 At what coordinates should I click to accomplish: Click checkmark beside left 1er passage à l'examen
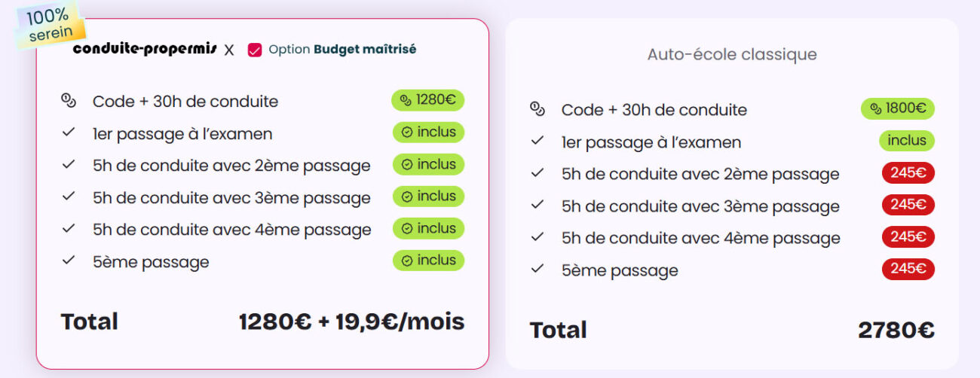pyautogui.click(x=69, y=133)
